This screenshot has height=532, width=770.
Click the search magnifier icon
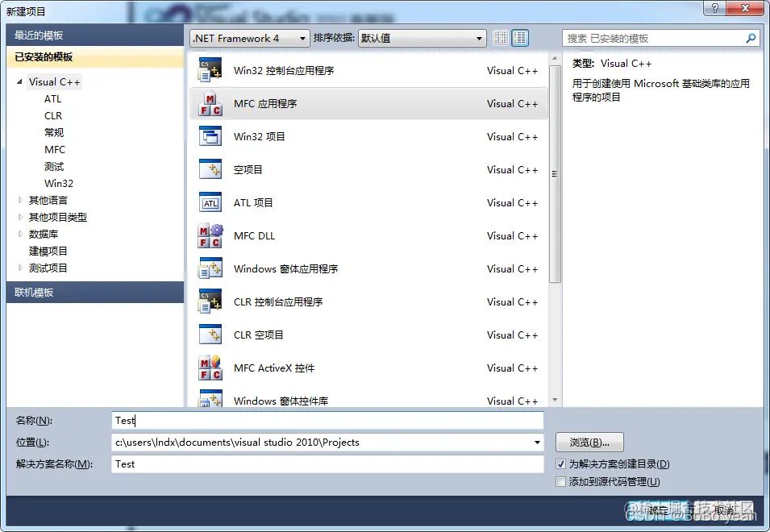[x=751, y=38]
